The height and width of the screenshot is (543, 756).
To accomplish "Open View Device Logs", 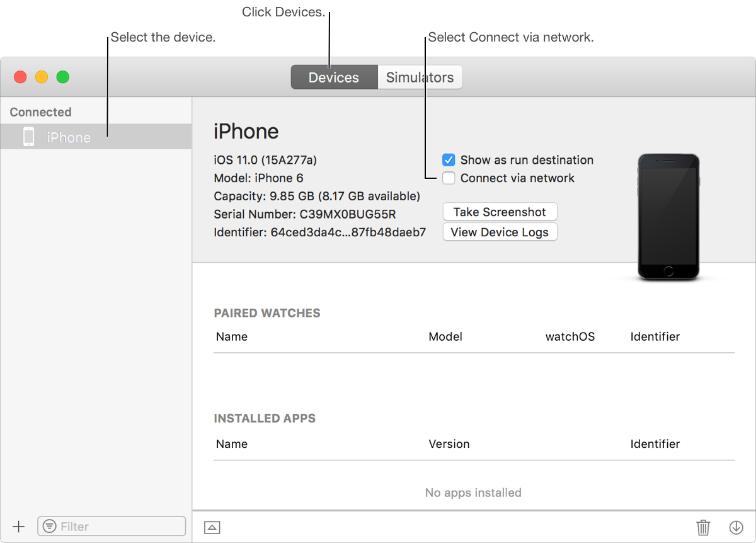I will pos(500,232).
